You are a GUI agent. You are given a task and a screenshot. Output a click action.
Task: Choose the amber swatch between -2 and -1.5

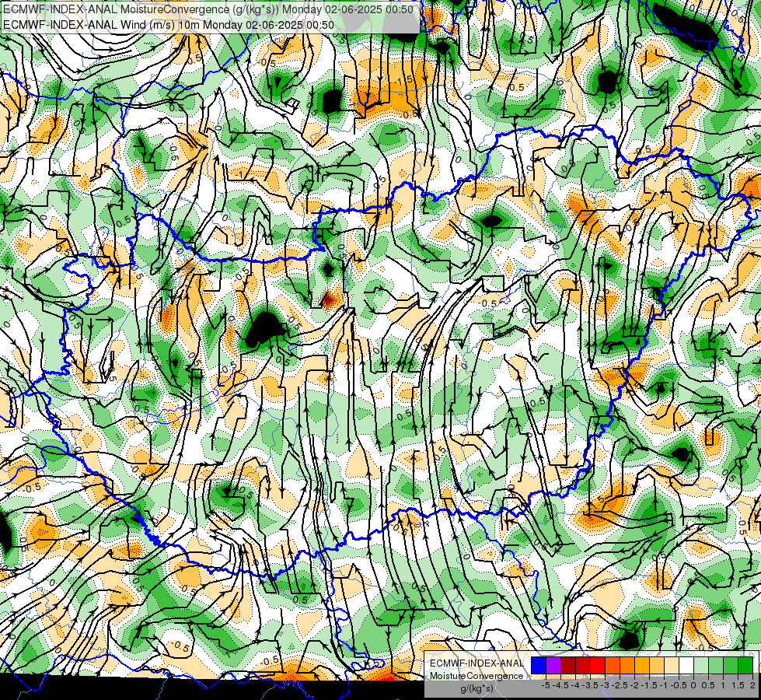pos(642,666)
